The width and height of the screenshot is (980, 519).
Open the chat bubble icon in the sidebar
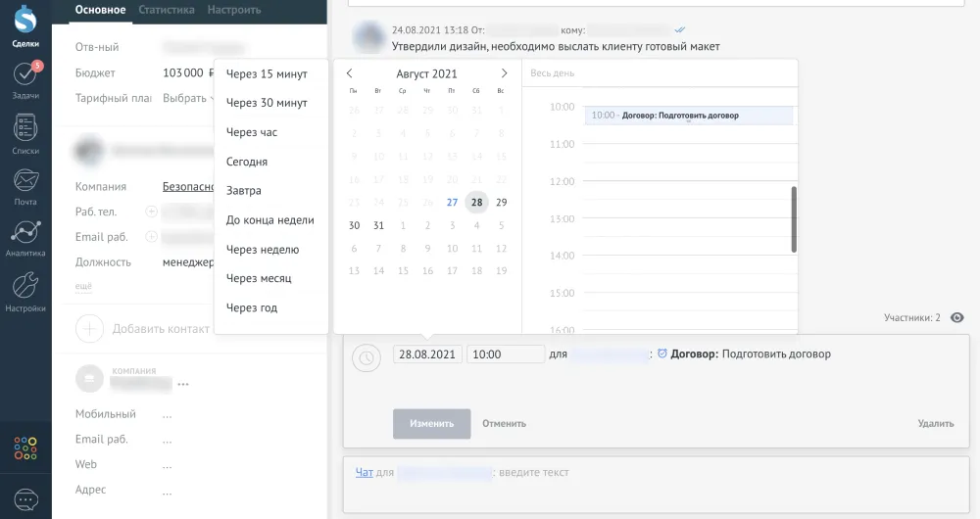(x=25, y=499)
